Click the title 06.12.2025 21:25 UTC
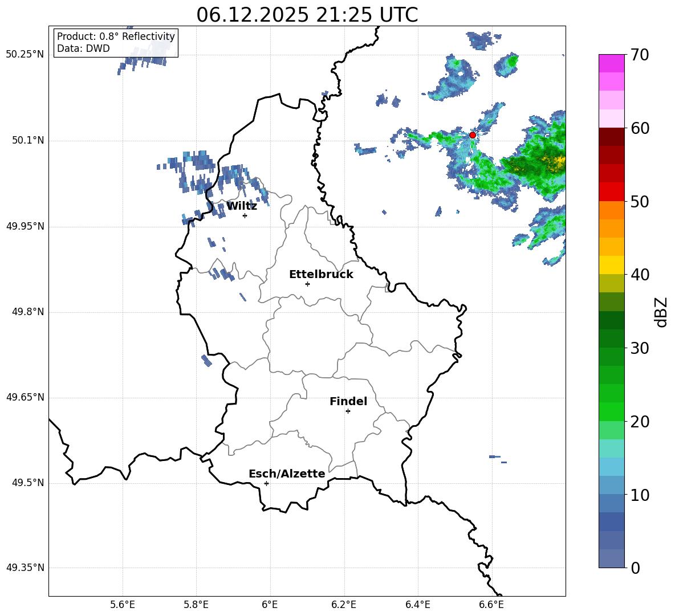 307,15
